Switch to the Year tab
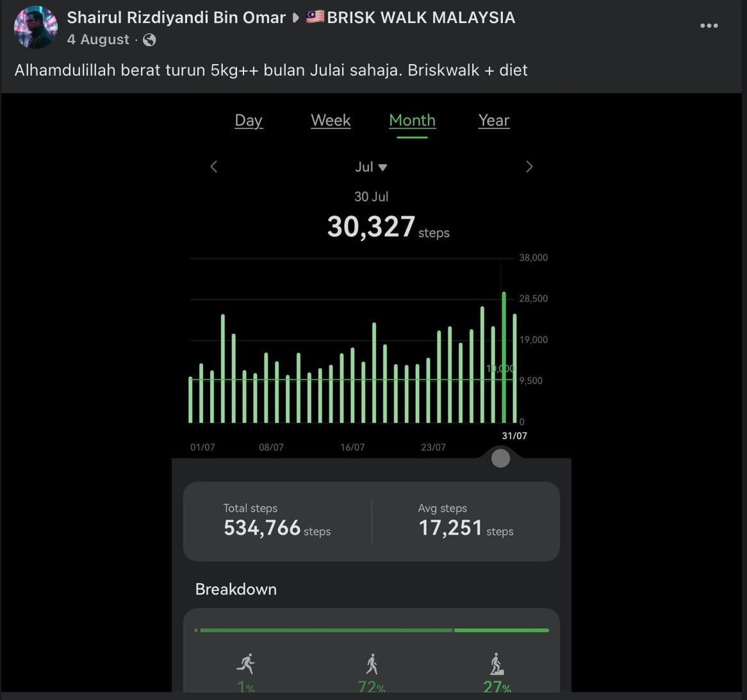The height and width of the screenshot is (700, 747). pyautogui.click(x=494, y=121)
